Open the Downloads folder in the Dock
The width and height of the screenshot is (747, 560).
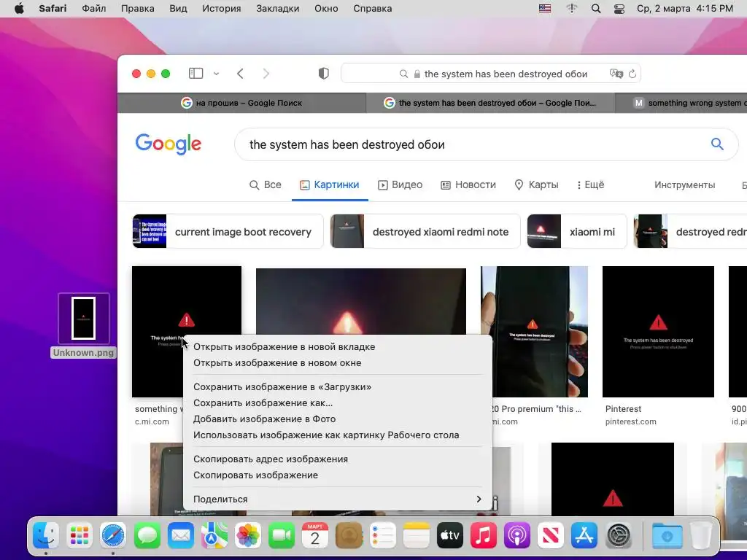click(x=667, y=536)
